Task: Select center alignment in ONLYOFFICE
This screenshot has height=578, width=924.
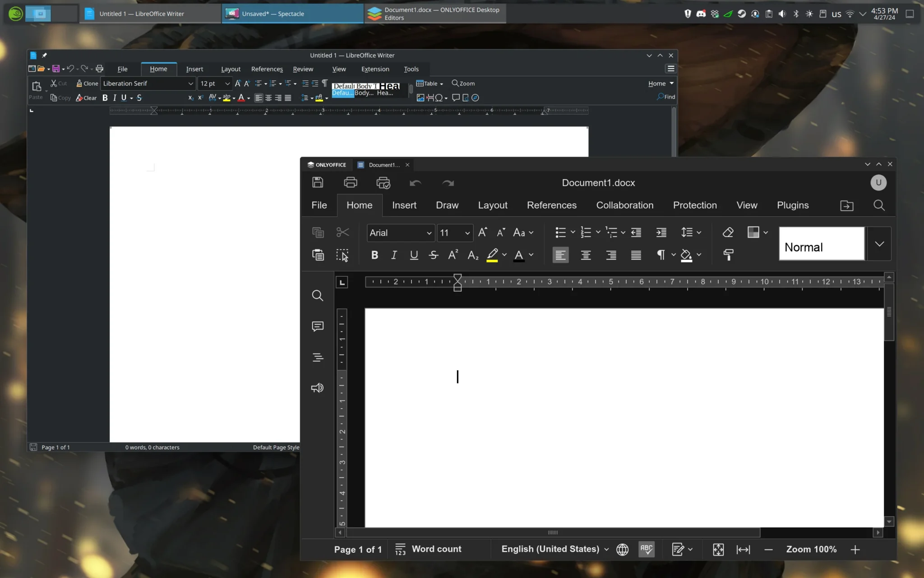Action: click(x=586, y=255)
